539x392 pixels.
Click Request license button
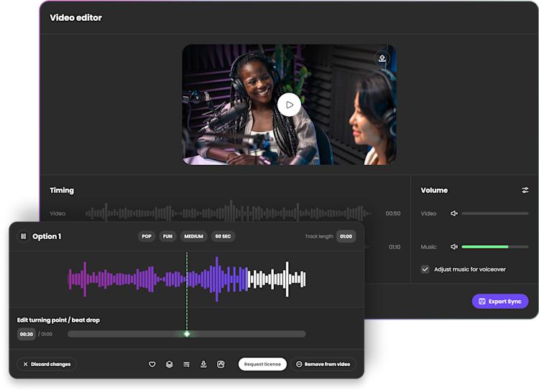pos(262,364)
